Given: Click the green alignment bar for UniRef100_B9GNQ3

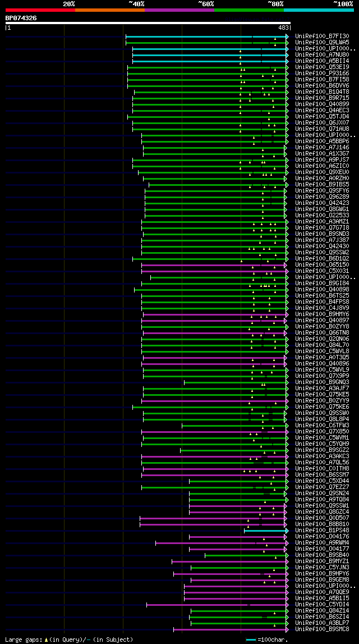Looking at the screenshot, I should (236, 382).
